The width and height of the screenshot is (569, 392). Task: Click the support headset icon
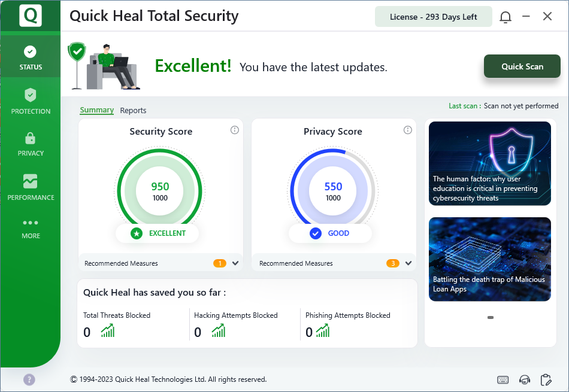pos(525,379)
